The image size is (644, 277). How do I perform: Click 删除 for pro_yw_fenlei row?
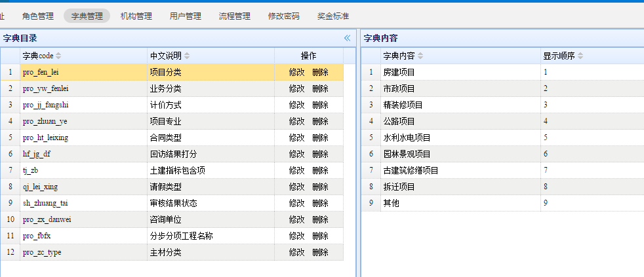320,88
